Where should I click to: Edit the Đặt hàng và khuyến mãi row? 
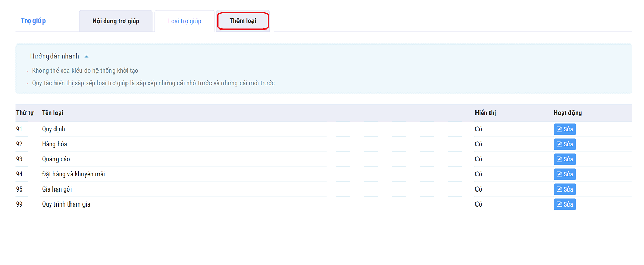[x=564, y=174]
